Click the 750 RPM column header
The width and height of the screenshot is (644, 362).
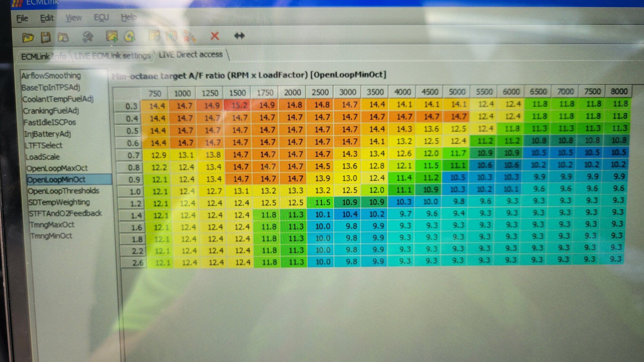coord(155,94)
